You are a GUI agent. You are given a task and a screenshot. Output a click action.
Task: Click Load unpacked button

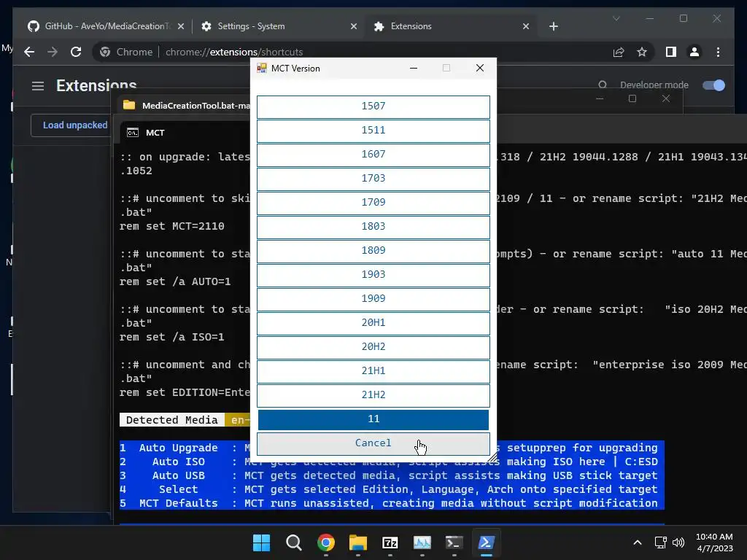tap(75, 125)
